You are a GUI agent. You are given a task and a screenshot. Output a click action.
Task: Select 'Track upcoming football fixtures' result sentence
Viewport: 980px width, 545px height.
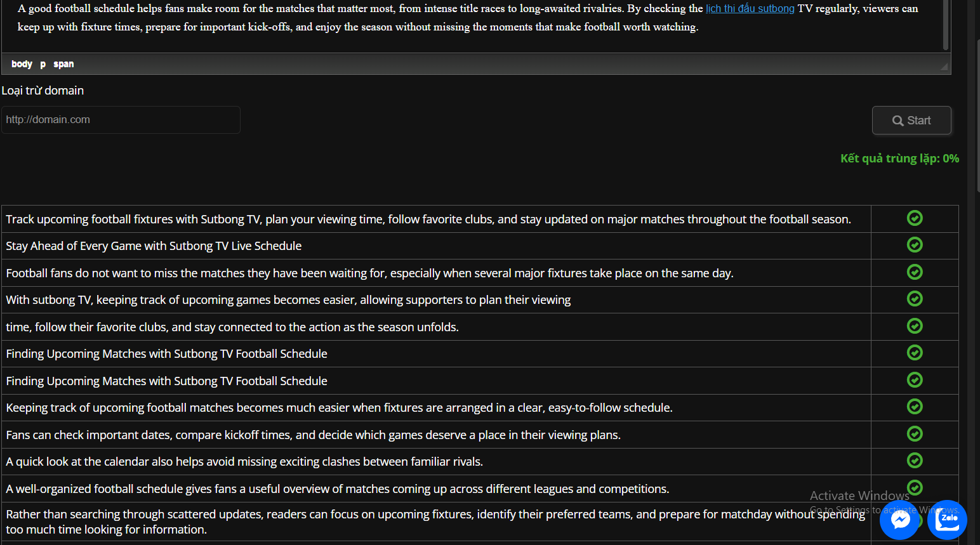(428, 220)
